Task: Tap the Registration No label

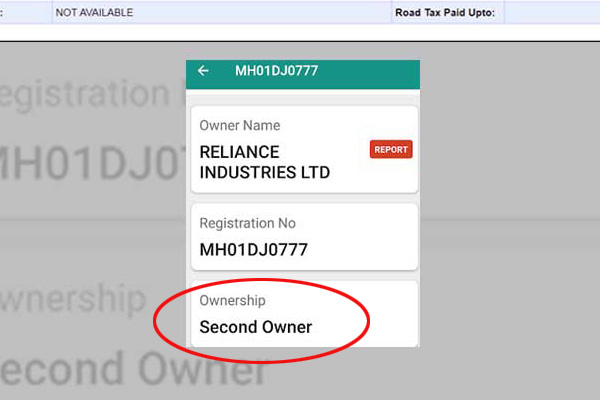Action: pos(248,223)
